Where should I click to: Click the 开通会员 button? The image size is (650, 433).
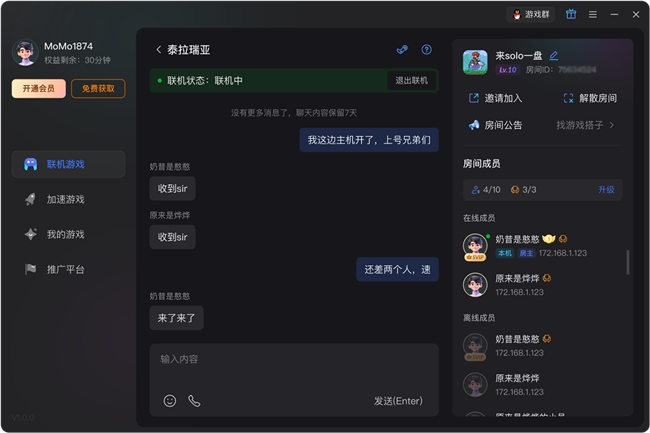(39, 89)
